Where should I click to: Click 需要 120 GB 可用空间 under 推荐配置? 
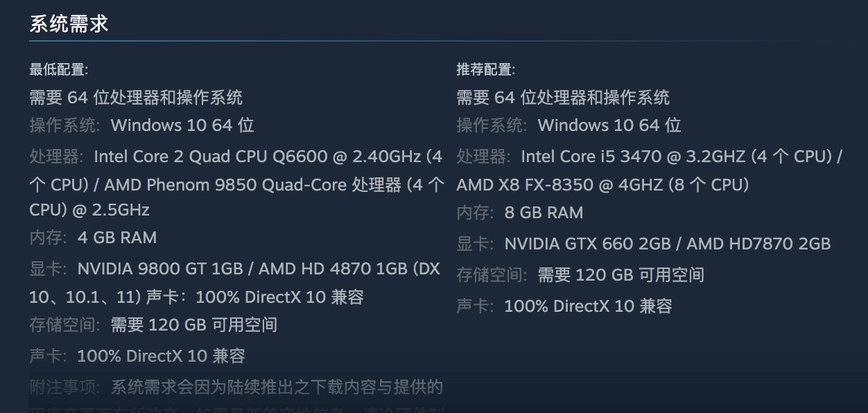tap(621, 275)
